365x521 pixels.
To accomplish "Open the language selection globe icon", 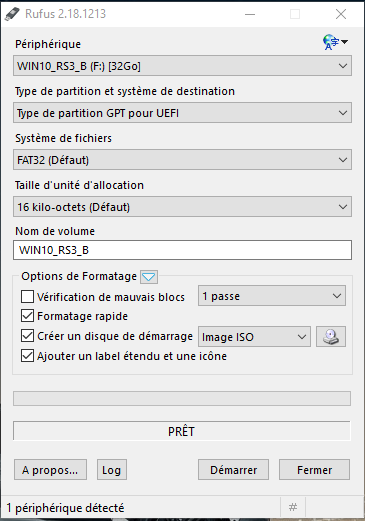I will click(335, 42).
